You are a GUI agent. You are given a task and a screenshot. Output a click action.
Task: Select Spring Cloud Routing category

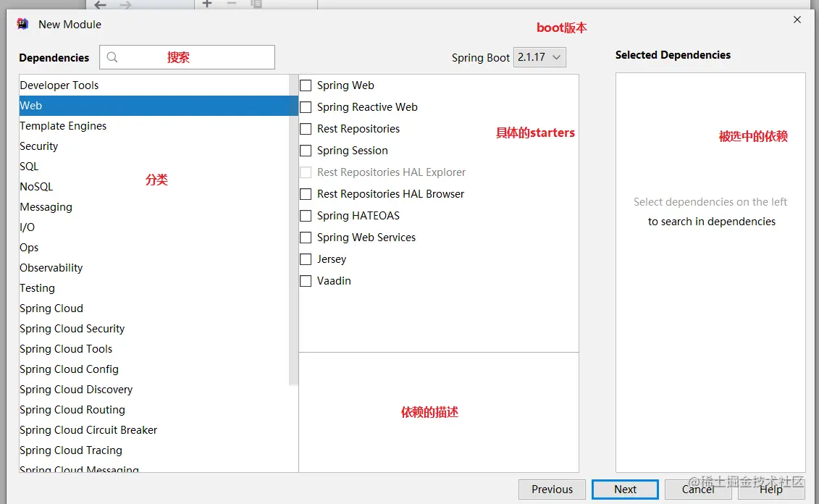[x=154, y=409]
